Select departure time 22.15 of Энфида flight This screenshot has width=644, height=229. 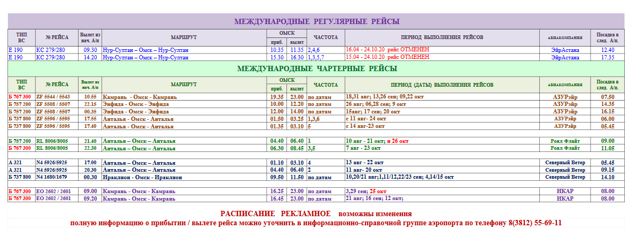[90, 104]
